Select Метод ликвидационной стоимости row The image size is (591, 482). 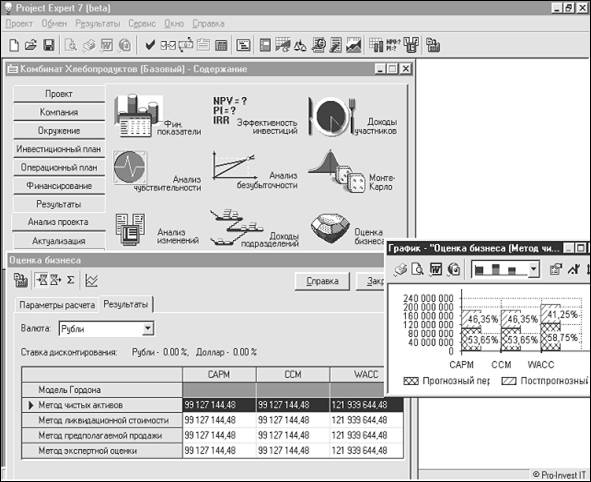102,420
